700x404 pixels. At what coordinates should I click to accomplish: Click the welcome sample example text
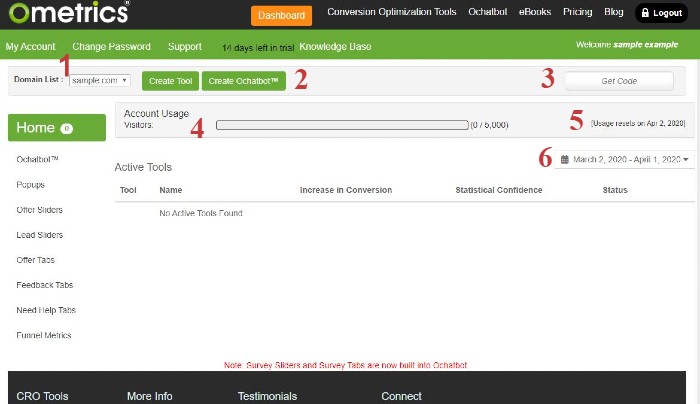coord(627,45)
